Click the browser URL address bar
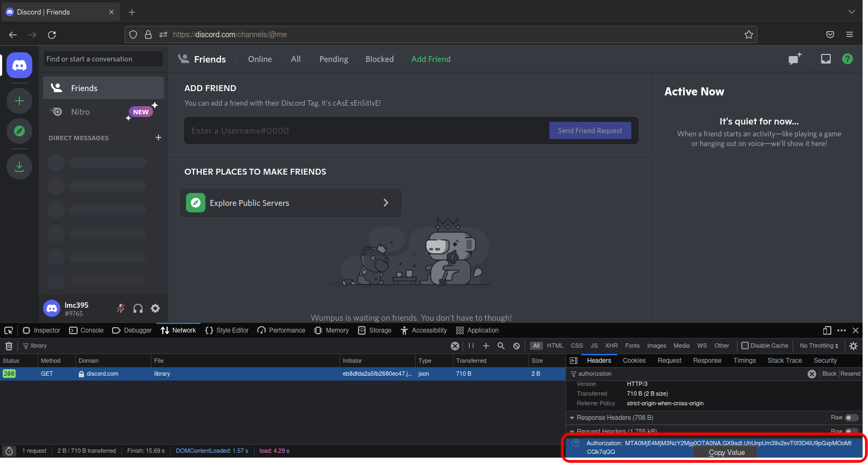868x463 pixels. point(441,34)
